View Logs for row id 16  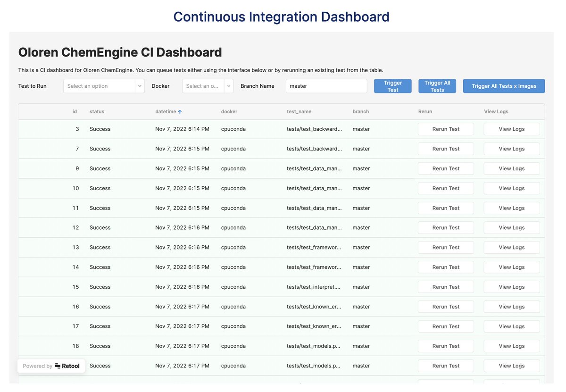512,307
